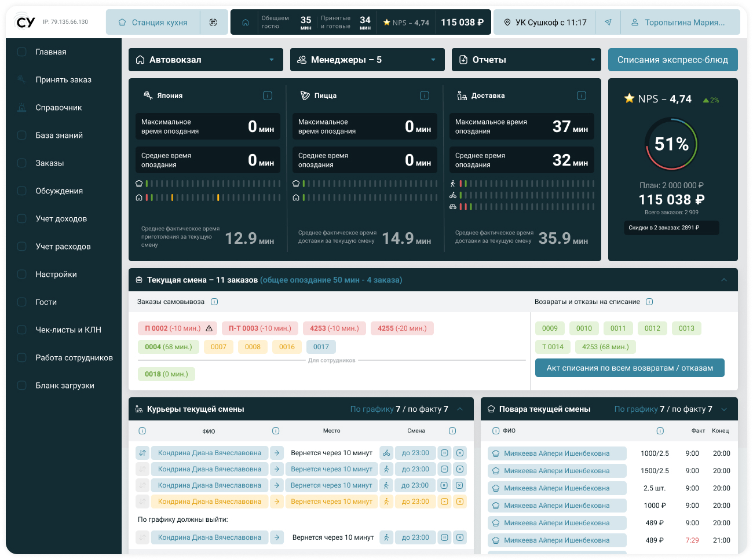The height and width of the screenshot is (560, 753).
Task: Open the Автовокзал dropdown
Action: click(x=206, y=60)
